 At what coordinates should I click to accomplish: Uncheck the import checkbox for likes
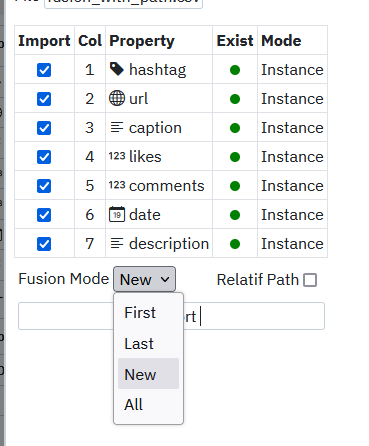[44, 157]
